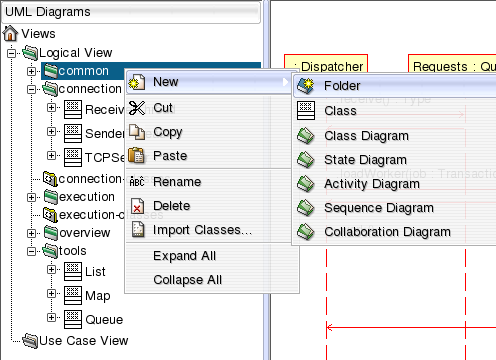Click the Import Classes document icon

coord(138,230)
